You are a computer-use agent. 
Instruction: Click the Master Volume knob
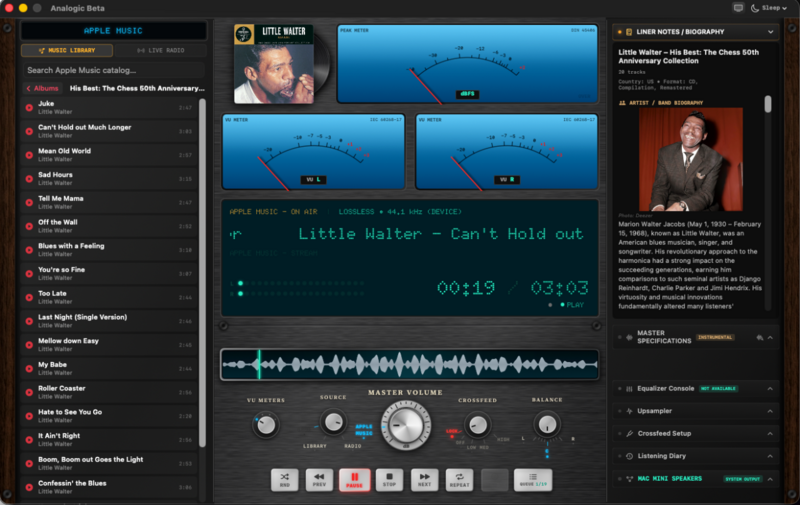[406, 424]
